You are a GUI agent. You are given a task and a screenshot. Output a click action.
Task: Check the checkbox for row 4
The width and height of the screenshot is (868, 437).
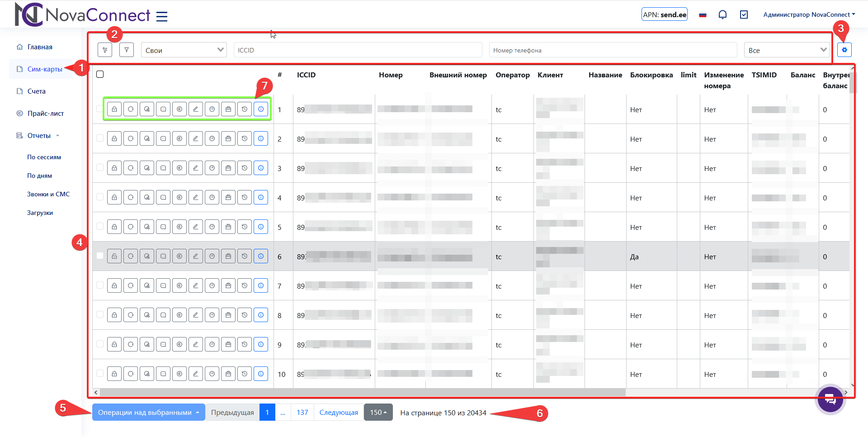click(x=100, y=197)
